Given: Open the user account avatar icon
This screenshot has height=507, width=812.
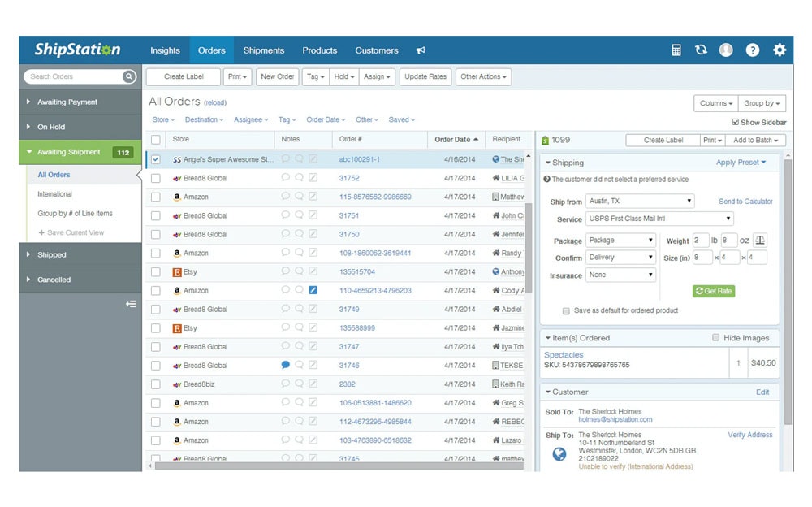Looking at the screenshot, I should (x=726, y=50).
